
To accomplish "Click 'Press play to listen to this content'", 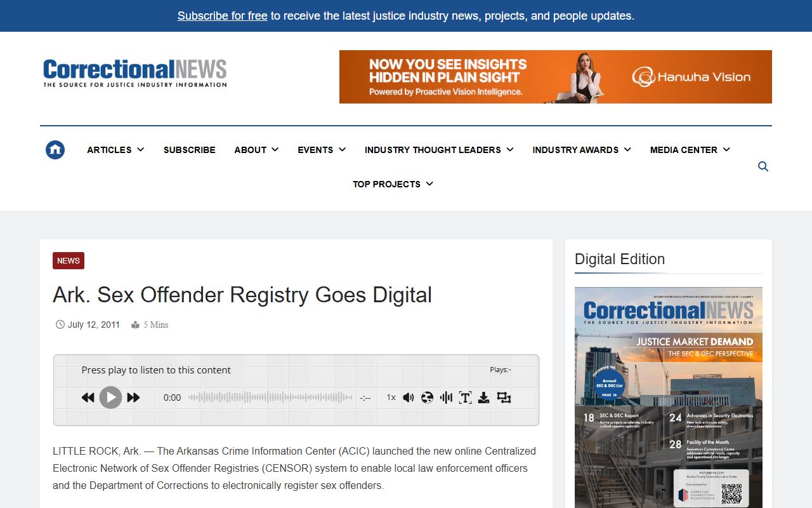I will [156, 370].
